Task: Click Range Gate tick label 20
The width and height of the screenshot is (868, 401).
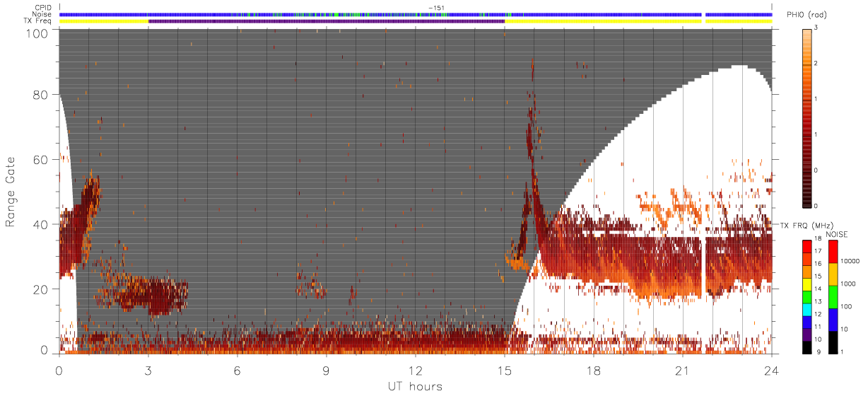Action: [40, 289]
